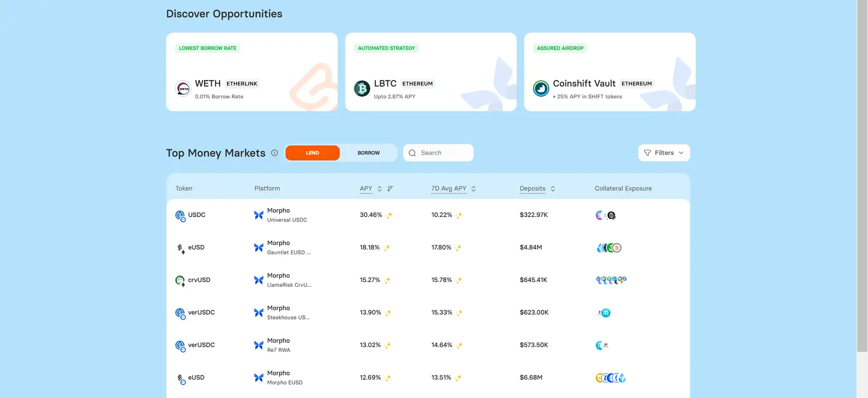868x398 pixels.
Task: Click collateral exposure icons for Gauntlet EUSD row
Action: click(x=609, y=248)
